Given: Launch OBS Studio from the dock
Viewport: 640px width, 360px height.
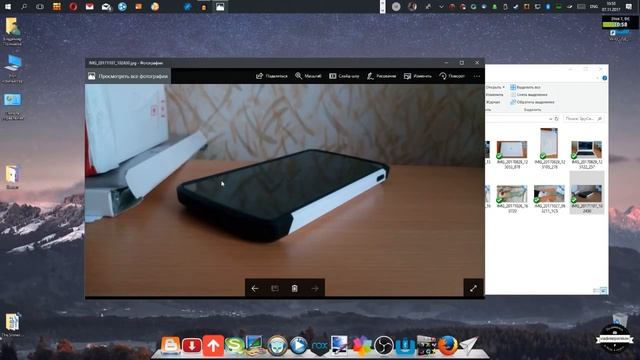Looking at the screenshot, I should tap(384, 346).
